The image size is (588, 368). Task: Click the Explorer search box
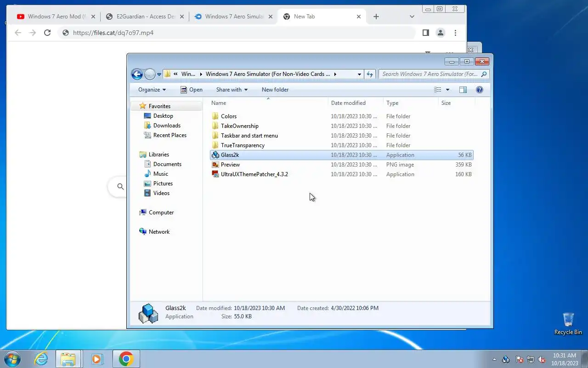click(x=434, y=74)
